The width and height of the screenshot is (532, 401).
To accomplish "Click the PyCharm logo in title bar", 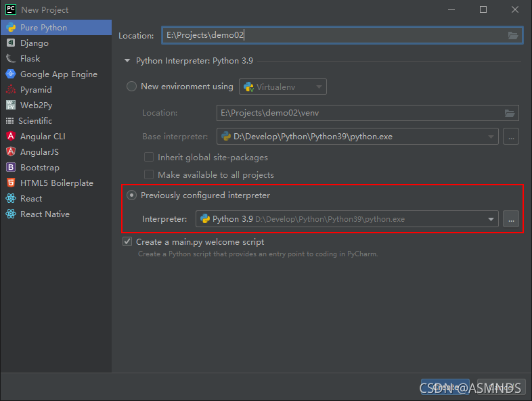I will tap(11, 10).
